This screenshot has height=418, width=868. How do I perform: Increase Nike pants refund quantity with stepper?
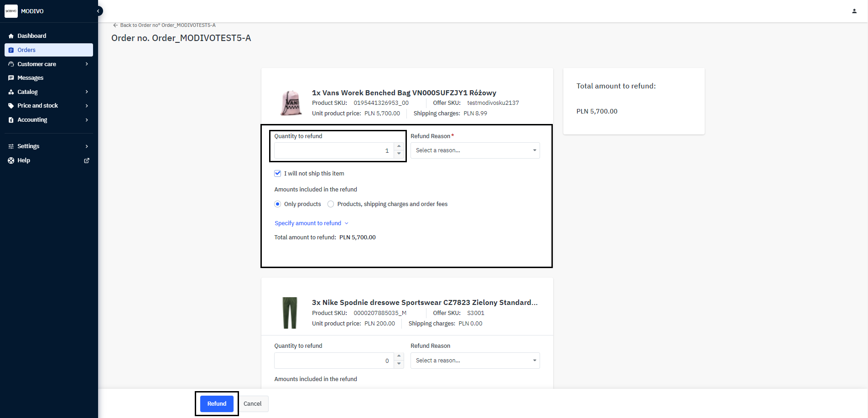399,357
